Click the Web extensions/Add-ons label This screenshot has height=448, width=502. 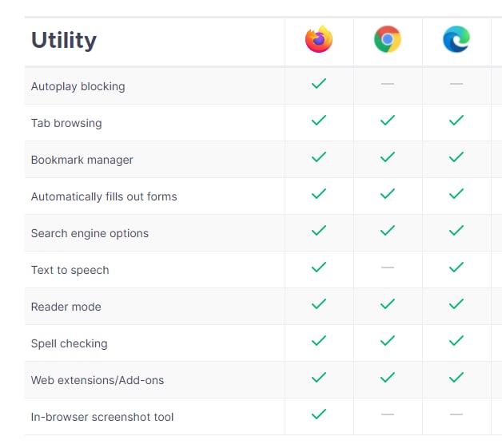[98, 380]
